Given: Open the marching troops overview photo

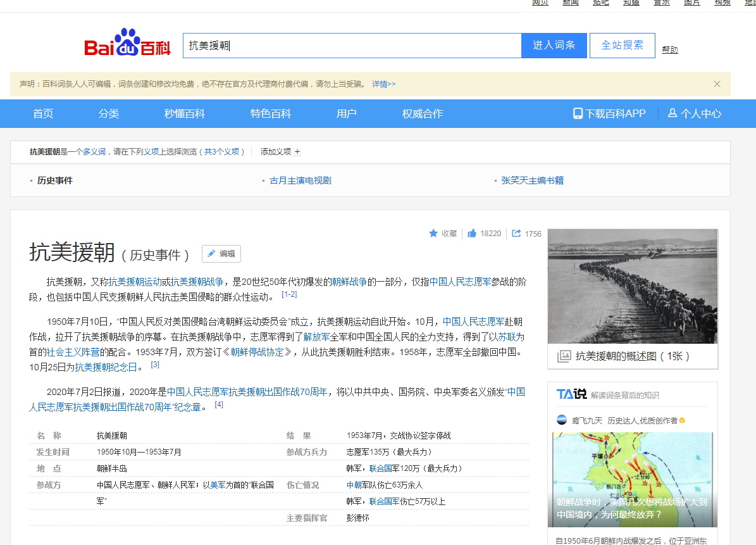Looking at the screenshot, I should coord(633,287).
